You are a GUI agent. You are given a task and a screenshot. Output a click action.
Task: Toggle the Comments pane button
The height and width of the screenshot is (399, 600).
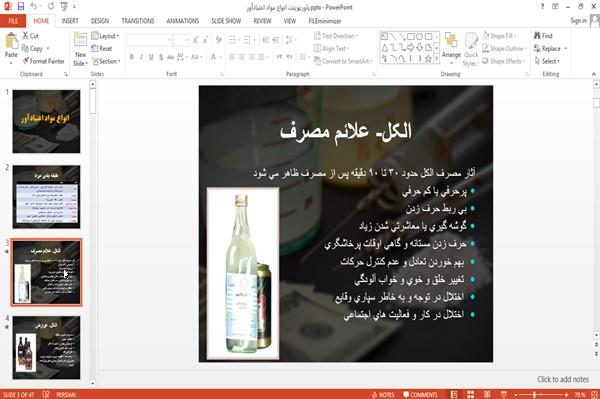pyautogui.click(x=420, y=395)
